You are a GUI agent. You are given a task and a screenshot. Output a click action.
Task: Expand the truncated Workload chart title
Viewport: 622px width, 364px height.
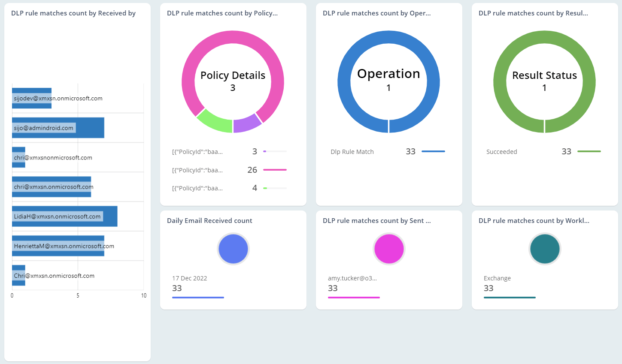tap(534, 220)
